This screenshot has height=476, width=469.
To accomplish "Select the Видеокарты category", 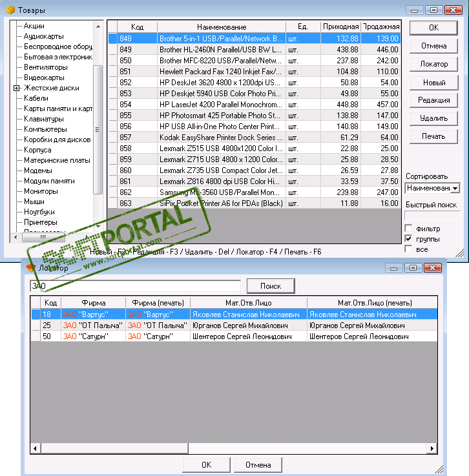I will pyautogui.click(x=44, y=78).
